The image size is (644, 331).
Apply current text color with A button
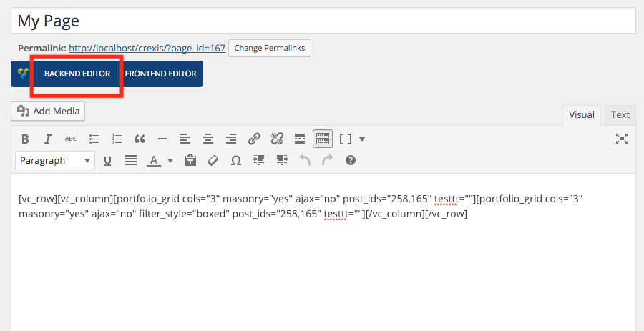coord(153,161)
